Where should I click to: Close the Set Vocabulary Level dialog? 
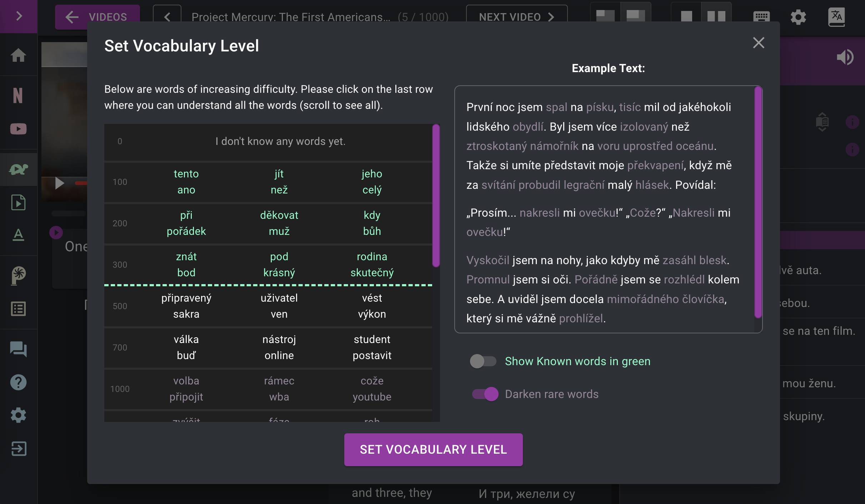pyautogui.click(x=759, y=43)
